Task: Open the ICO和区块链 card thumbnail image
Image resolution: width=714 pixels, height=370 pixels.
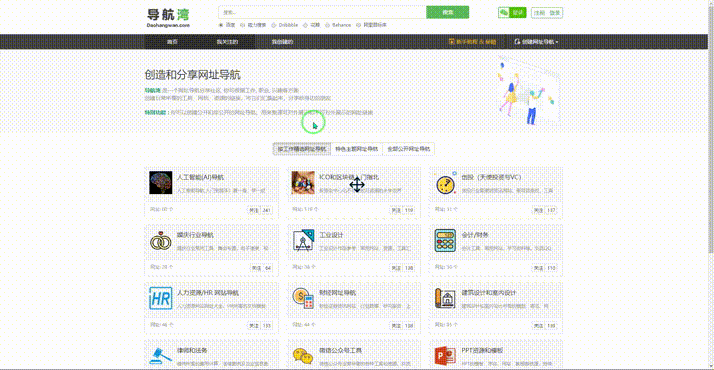Action: coord(303,182)
